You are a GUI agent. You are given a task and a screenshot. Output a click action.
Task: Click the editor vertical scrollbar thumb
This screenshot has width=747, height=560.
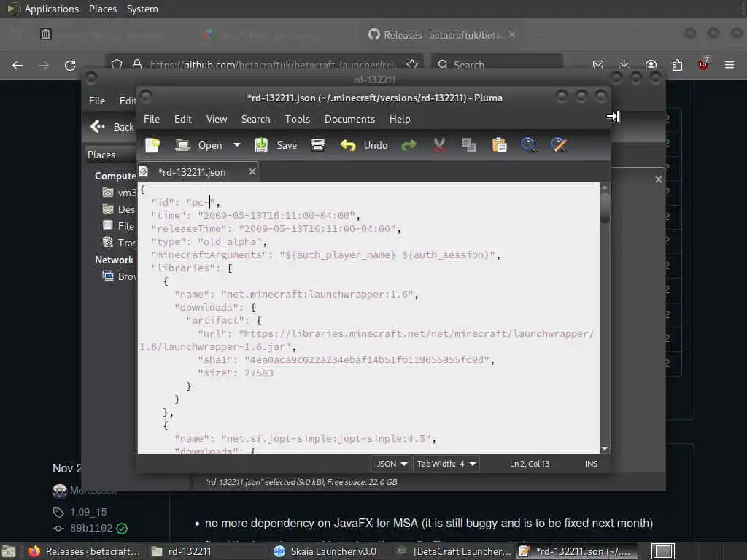[x=605, y=207]
